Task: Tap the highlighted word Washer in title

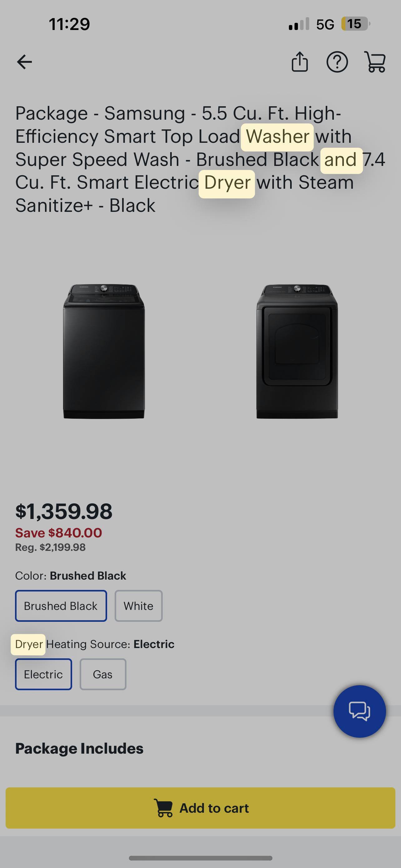Action: tap(277, 136)
